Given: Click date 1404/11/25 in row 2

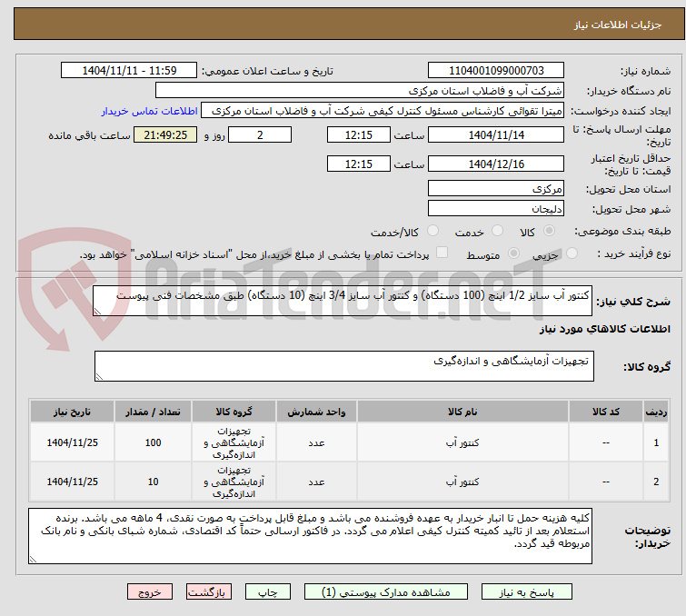Looking at the screenshot, I should [x=72, y=482].
